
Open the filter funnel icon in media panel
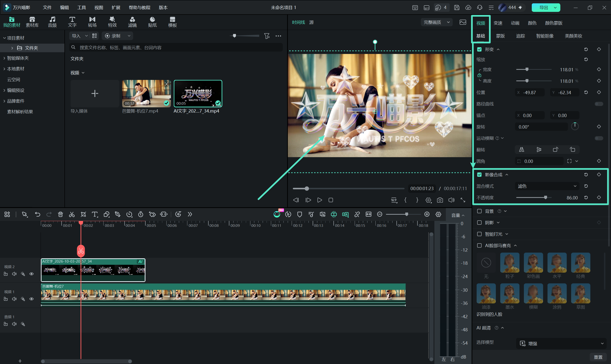267,36
